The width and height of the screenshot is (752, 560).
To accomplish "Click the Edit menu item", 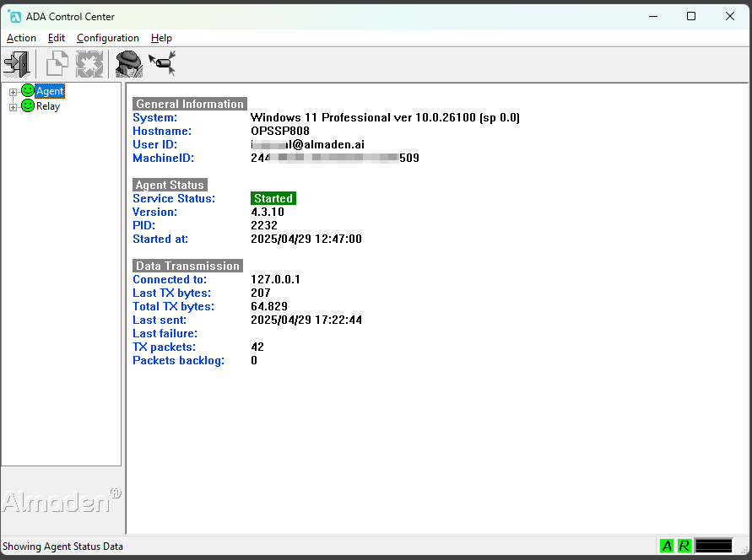I will [x=56, y=38].
